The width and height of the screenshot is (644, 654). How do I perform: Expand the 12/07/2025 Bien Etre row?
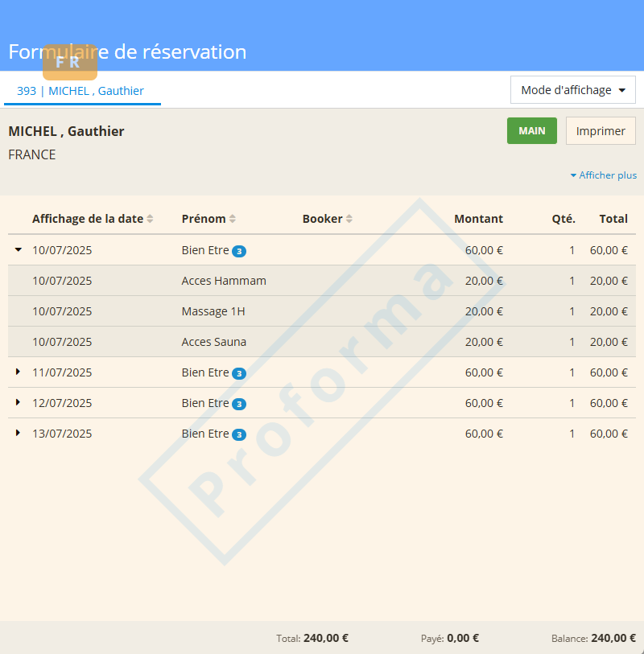(x=19, y=403)
